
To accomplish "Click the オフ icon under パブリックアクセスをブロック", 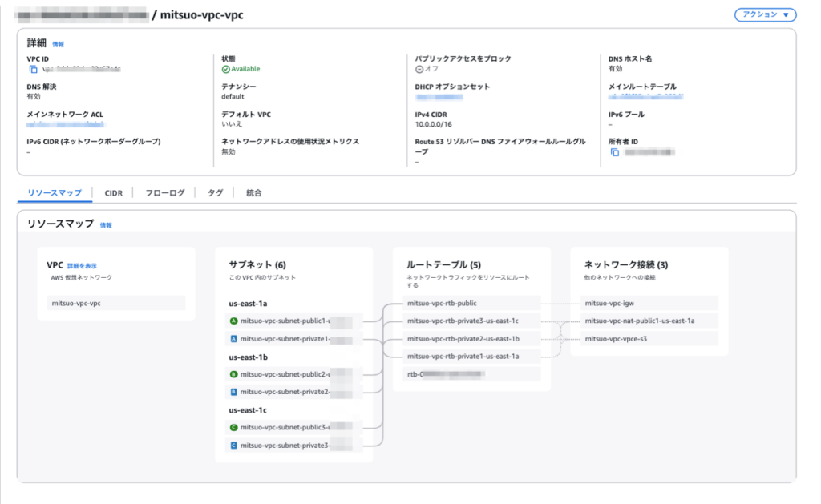I will [x=418, y=69].
